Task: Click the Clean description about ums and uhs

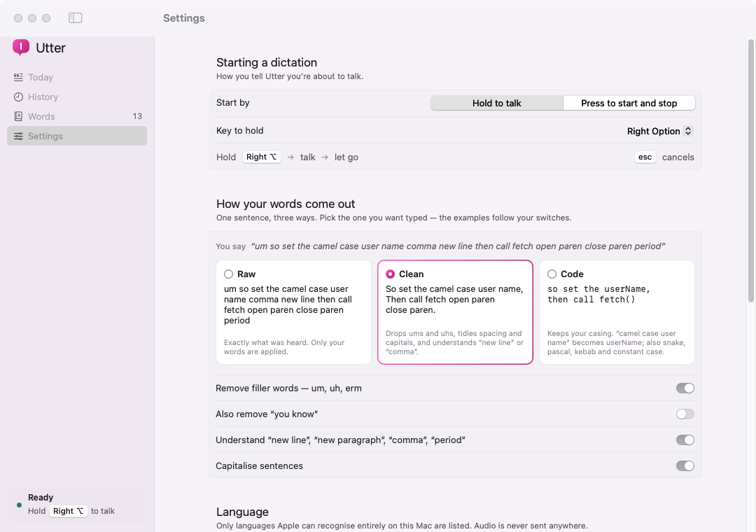Action: tap(455, 342)
